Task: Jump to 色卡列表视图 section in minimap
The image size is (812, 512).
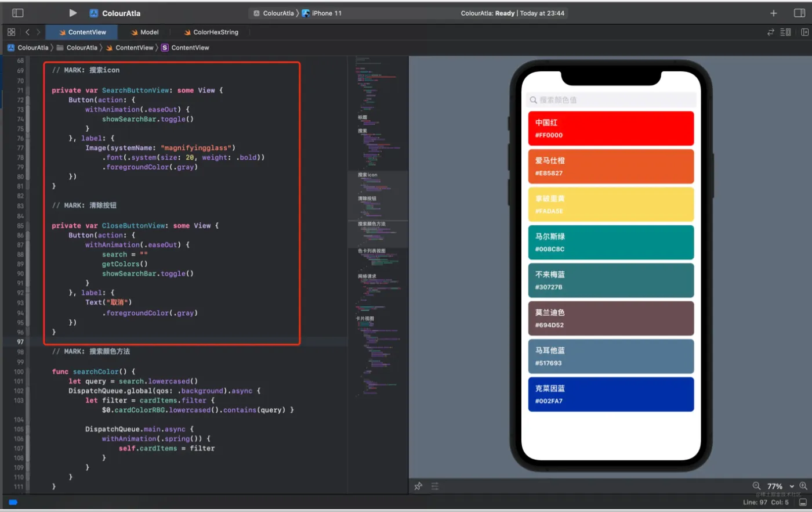Action: [x=371, y=251]
